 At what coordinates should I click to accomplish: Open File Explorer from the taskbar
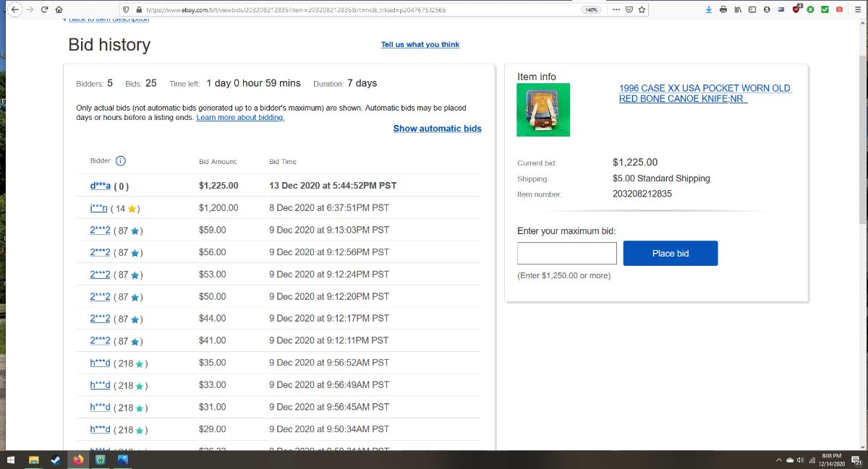(x=33, y=460)
